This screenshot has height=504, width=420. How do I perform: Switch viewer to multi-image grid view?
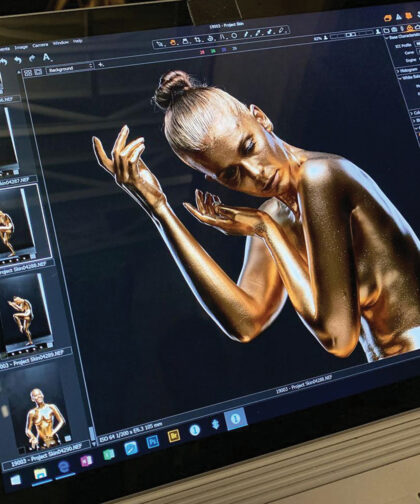[x=28, y=73]
